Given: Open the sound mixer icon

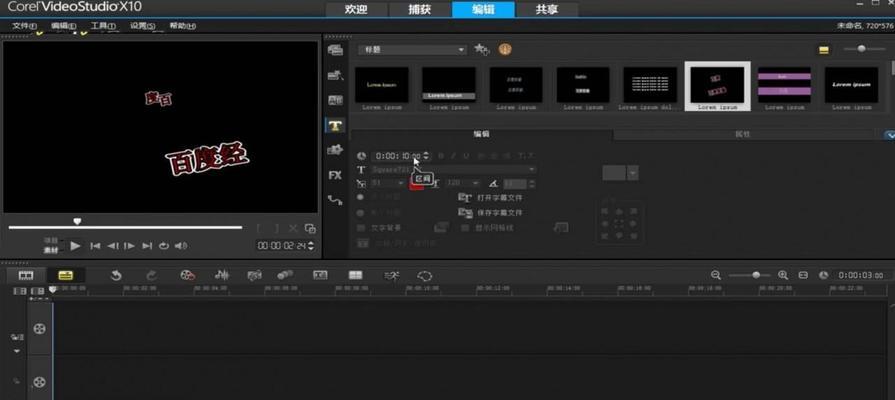Looking at the screenshot, I should [x=221, y=276].
